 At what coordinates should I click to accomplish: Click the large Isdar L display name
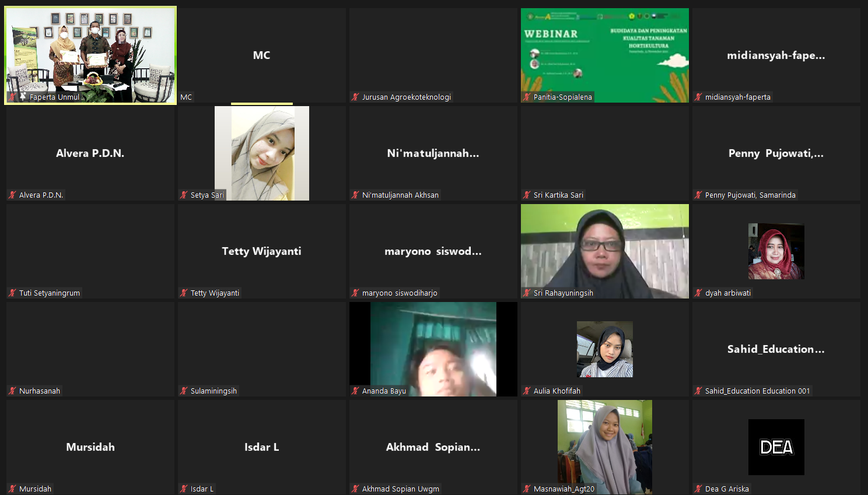[x=262, y=447]
